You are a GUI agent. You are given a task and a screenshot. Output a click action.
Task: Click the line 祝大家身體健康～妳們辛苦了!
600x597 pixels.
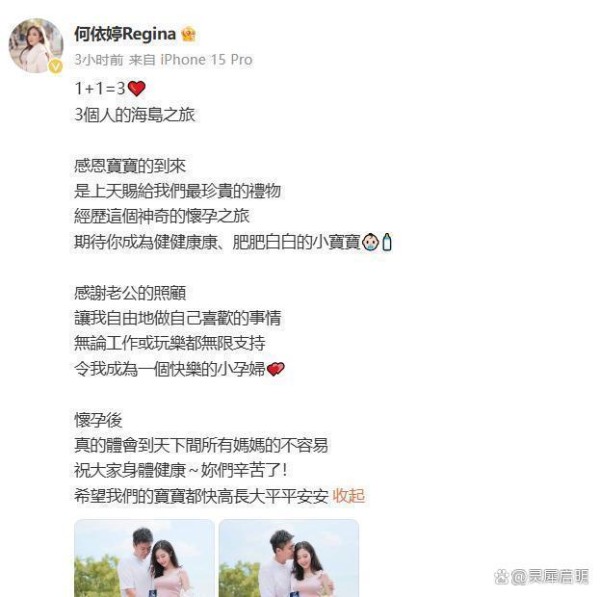click(x=181, y=470)
